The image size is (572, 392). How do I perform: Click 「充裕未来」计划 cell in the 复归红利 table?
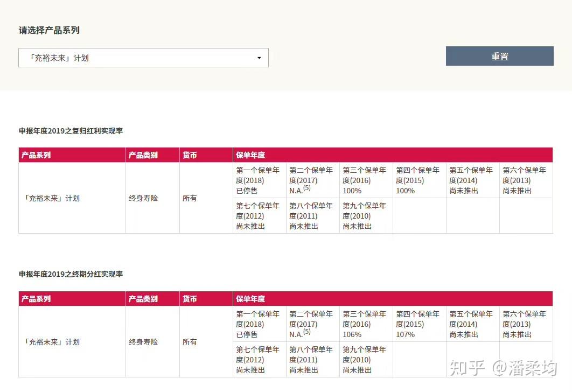[x=72, y=198]
